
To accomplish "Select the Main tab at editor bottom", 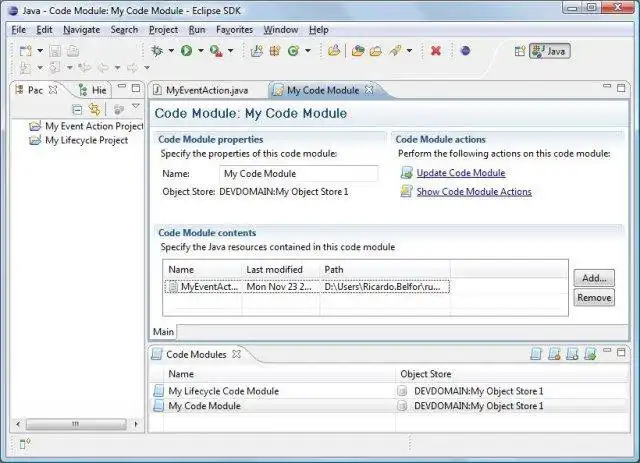I will tap(163, 332).
